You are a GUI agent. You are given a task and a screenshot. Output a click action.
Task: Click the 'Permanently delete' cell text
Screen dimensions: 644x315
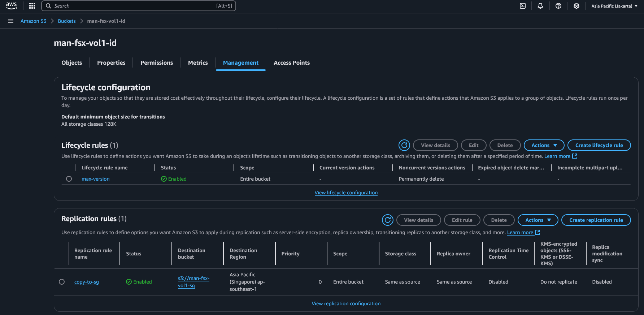click(x=421, y=179)
